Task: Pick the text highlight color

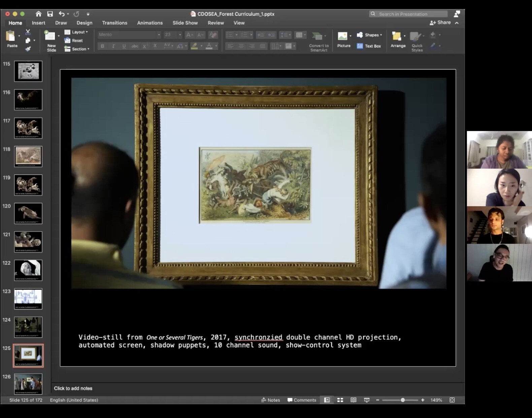Action: click(194, 46)
